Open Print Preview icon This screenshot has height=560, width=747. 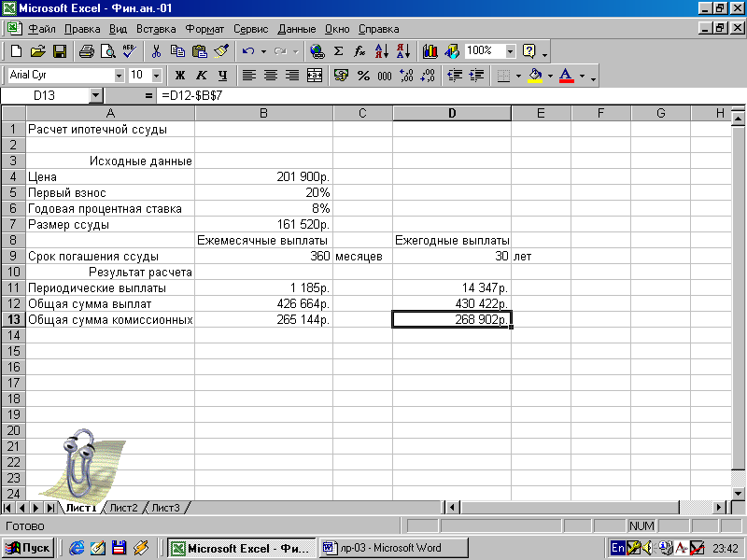pyautogui.click(x=108, y=51)
